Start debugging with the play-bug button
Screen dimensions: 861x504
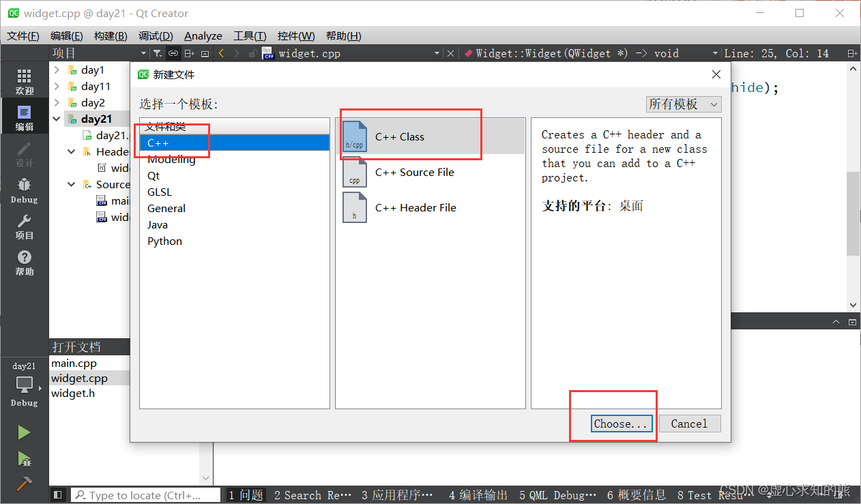(x=24, y=458)
